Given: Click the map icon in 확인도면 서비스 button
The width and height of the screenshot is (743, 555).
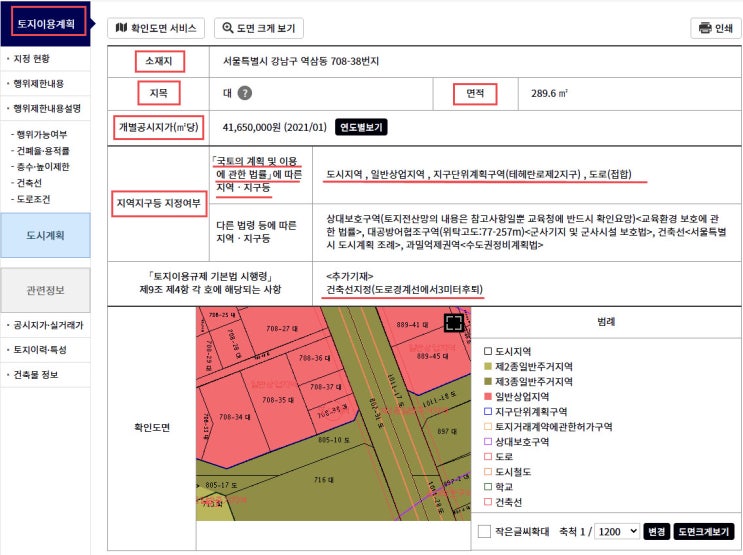Looking at the screenshot, I should pos(121,27).
